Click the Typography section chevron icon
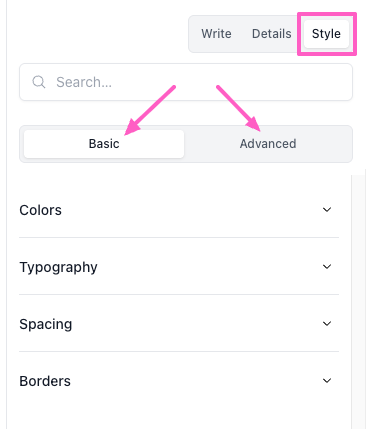 tap(327, 267)
